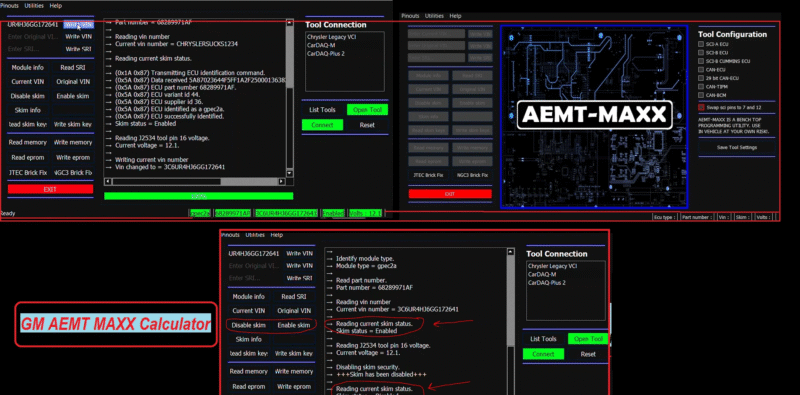Click Volts : 12.1 status bar entry
800x395 pixels.
tap(365, 213)
